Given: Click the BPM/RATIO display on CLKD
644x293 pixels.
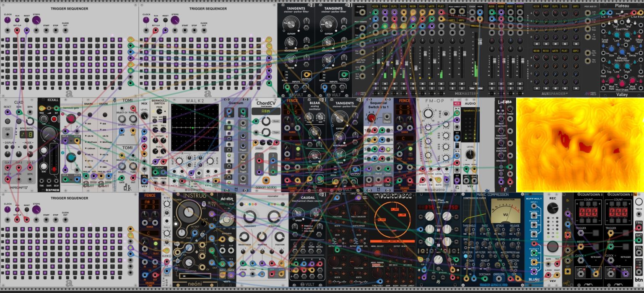Looking at the screenshot, I should pos(27,135).
